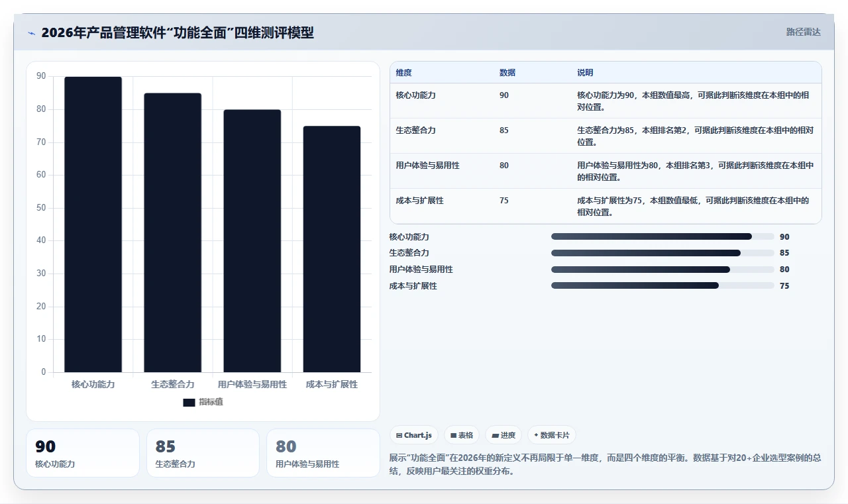Click the value 80 in the table
Image resolution: width=848 pixels, height=504 pixels.
click(x=504, y=166)
